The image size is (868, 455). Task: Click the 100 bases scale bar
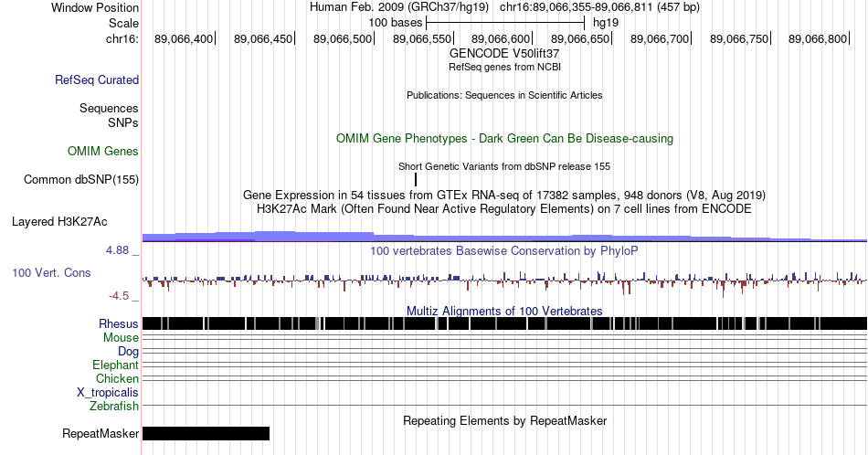coord(505,23)
